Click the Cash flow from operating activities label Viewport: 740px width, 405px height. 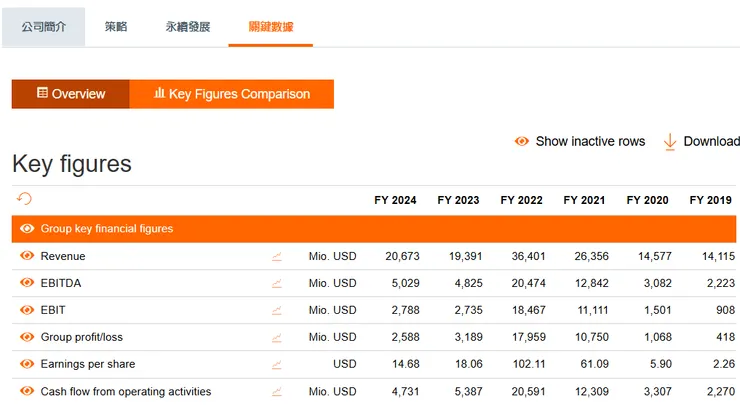tap(126, 391)
